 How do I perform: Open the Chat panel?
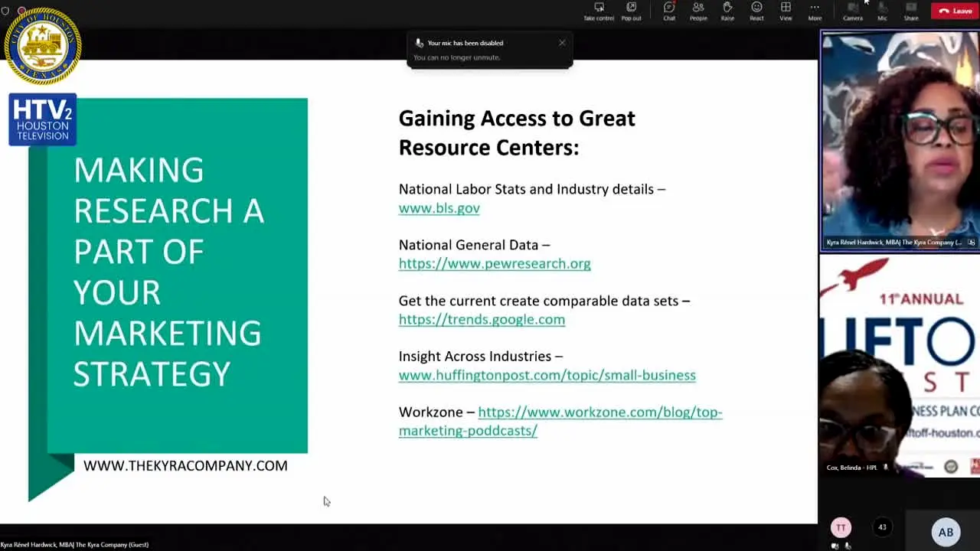[669, 11]
